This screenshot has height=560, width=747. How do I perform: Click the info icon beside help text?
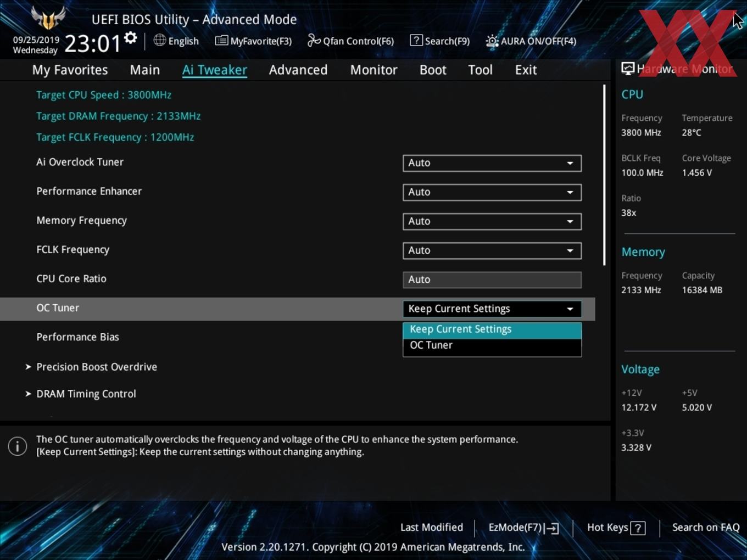click(x=18, y=446)
